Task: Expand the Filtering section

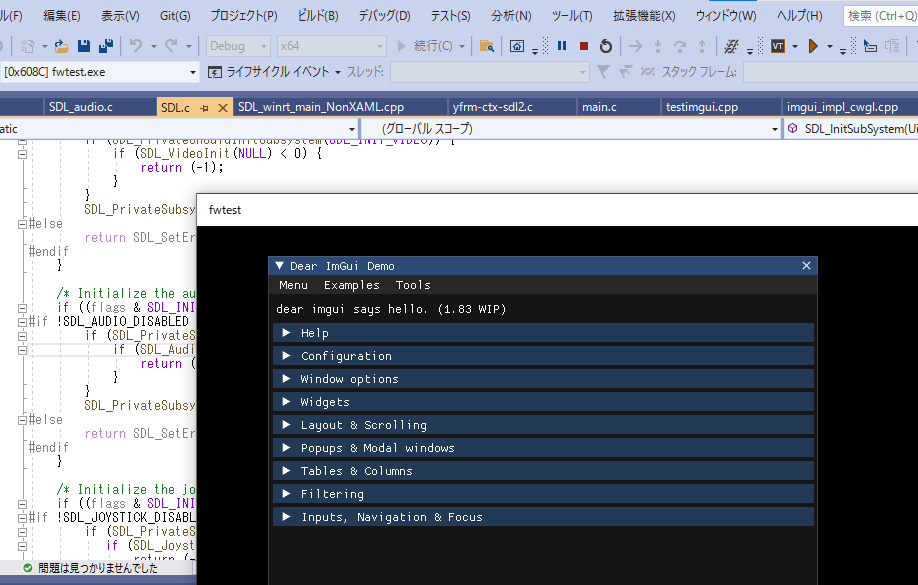Action: 543,494
